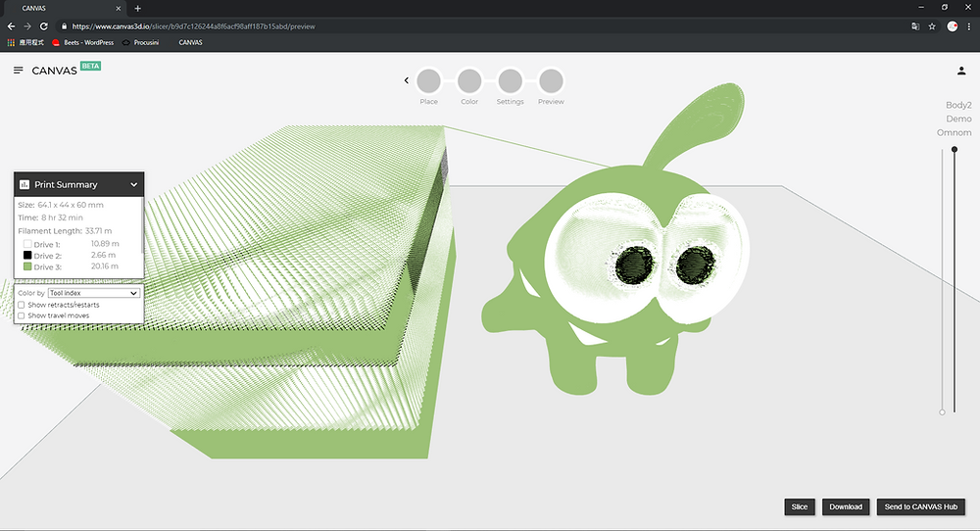Open the browser three-dot menu
This screenshot has width=980, height=531.
[969, 26]
